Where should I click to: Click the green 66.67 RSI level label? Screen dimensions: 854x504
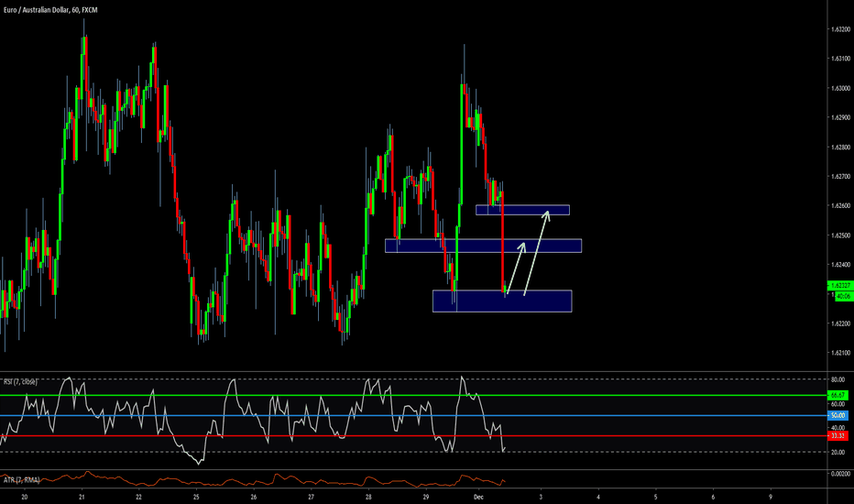(x=838, y=395)
